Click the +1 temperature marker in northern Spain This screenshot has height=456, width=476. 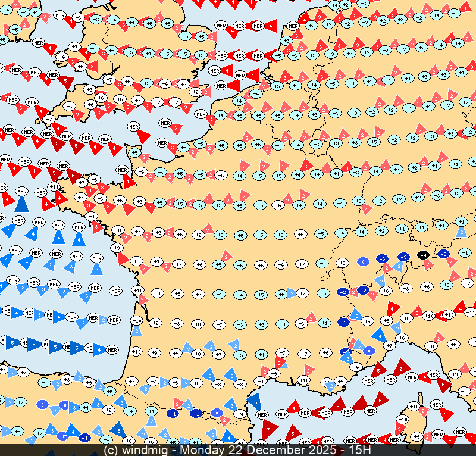(x=152, y=411)
